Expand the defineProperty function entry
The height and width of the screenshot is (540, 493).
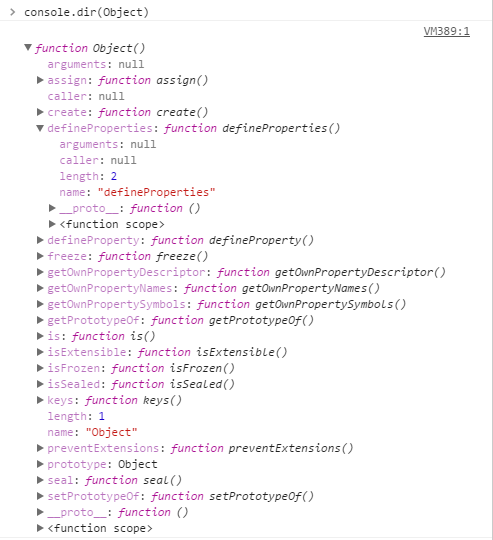coord(40,240)
